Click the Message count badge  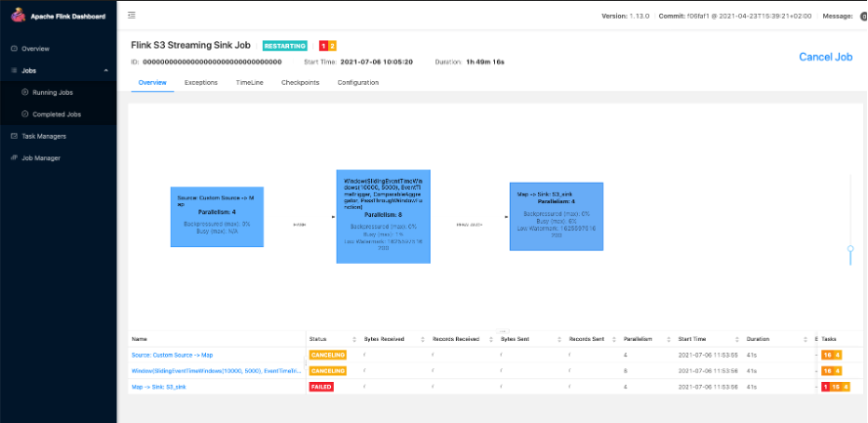863,16
